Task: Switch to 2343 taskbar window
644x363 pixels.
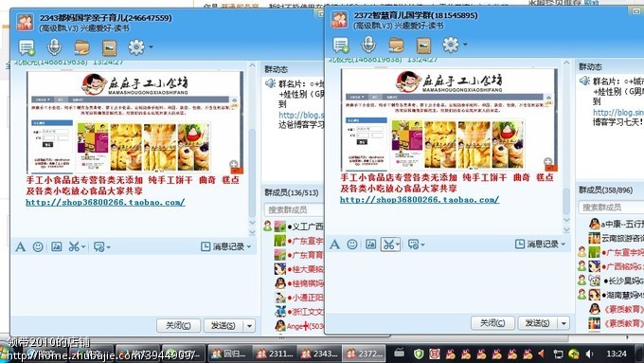Action: tap(319, 354)
